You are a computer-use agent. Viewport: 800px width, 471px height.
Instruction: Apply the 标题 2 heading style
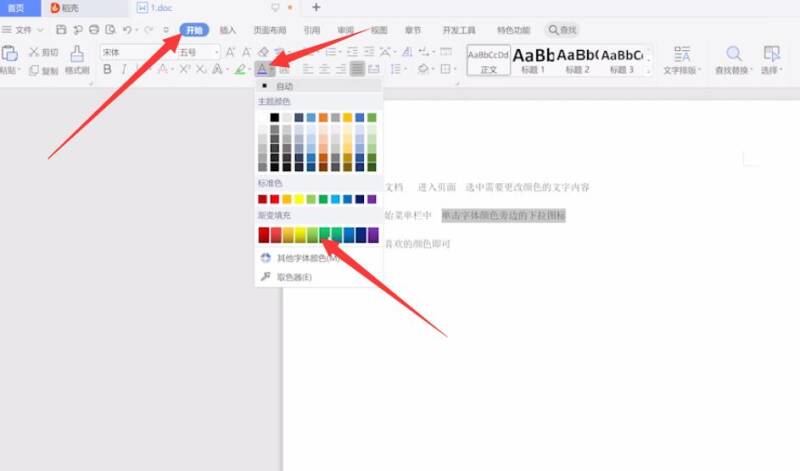578,60
